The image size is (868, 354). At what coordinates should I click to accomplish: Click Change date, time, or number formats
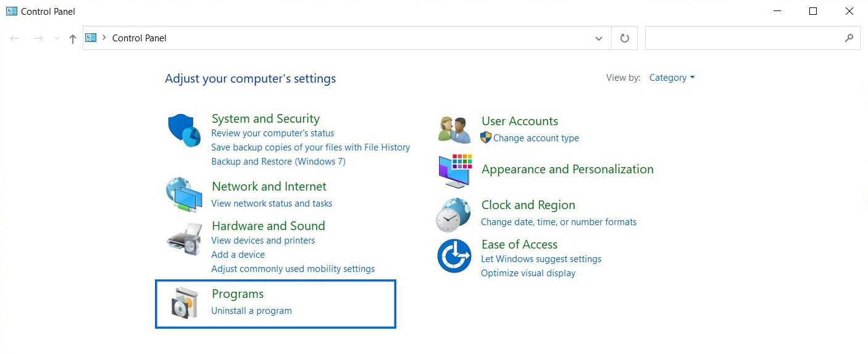(559, 222)
